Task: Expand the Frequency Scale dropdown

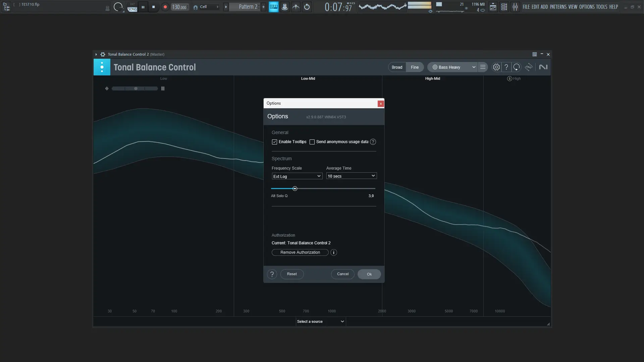Action: (297, 176)
